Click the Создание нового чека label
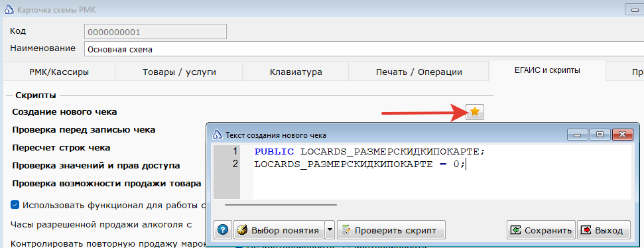Viewport: 644px width, 248px height. [x=64, y=111]
